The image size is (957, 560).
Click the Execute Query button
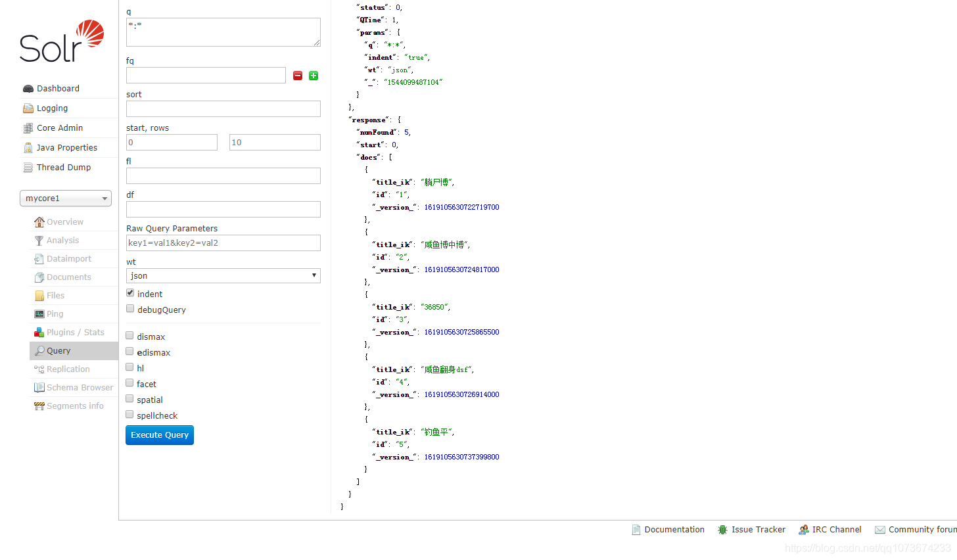click(x=160, y=435)
